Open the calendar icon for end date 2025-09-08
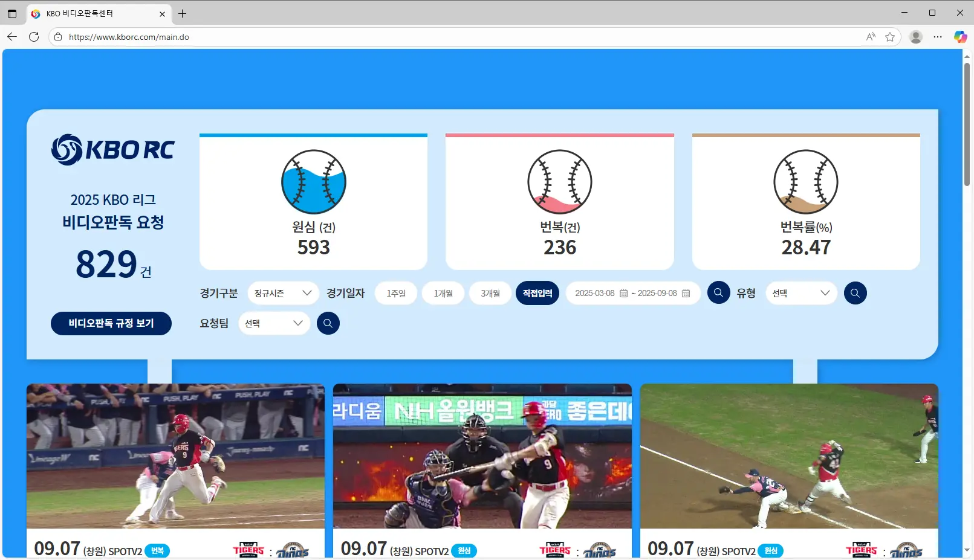The image size is (974, 560). click(x=686, y=293)
